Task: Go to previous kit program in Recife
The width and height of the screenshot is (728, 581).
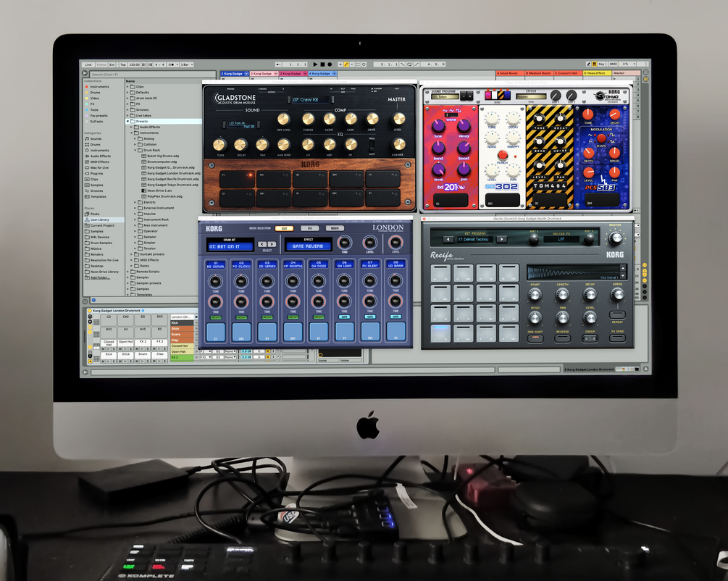Action: (448, 239)
